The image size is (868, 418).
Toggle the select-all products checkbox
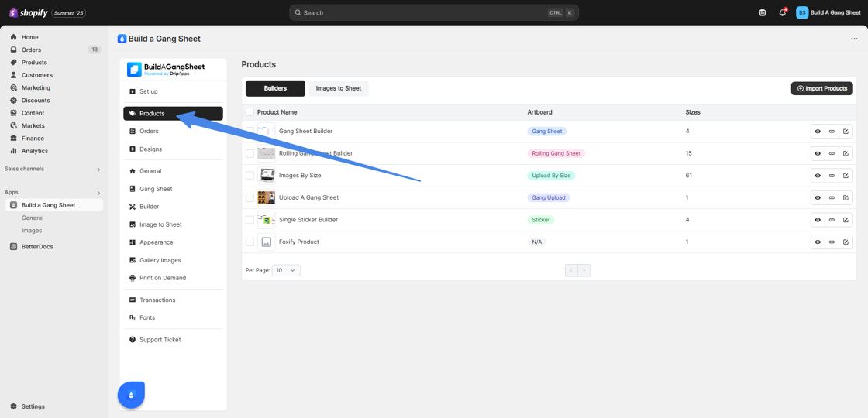[250, 112]
